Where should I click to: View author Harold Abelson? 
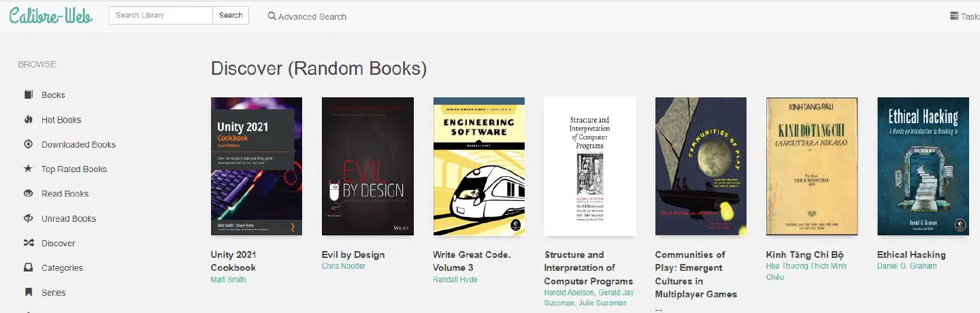[x=568, y=293]
